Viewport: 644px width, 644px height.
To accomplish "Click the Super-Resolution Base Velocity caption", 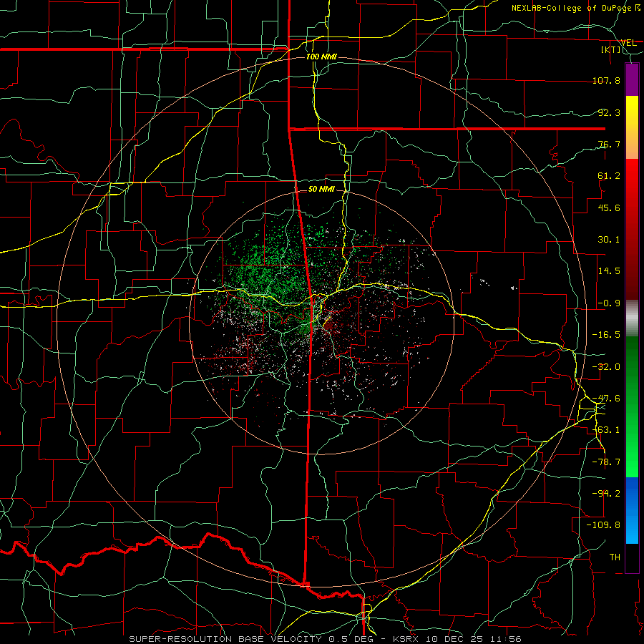I will point(326,639).
